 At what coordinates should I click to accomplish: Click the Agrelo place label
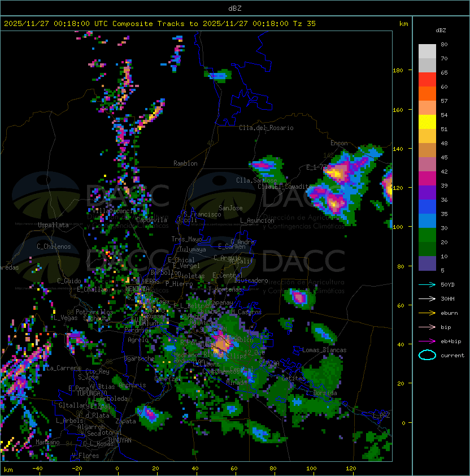(138, 340)
